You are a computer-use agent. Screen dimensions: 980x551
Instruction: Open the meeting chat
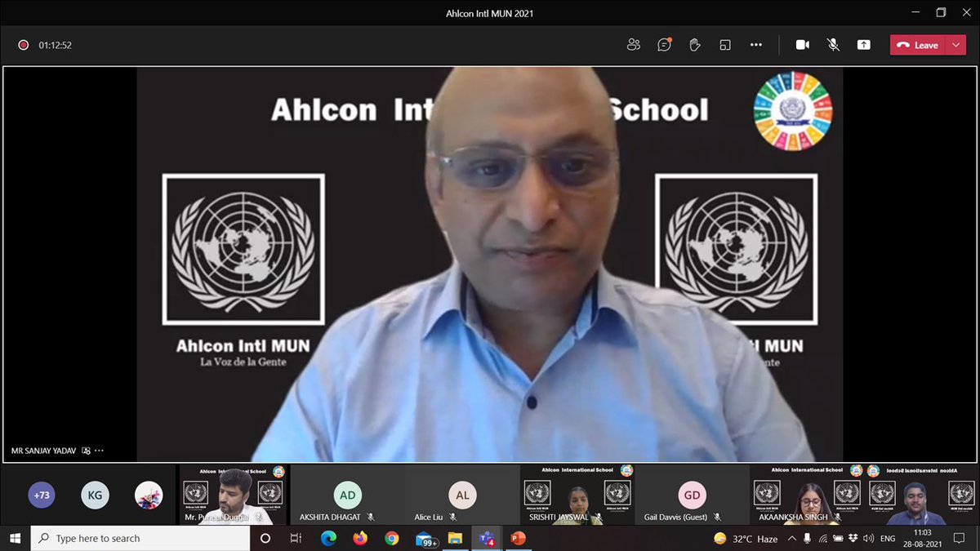click(664, 45)
